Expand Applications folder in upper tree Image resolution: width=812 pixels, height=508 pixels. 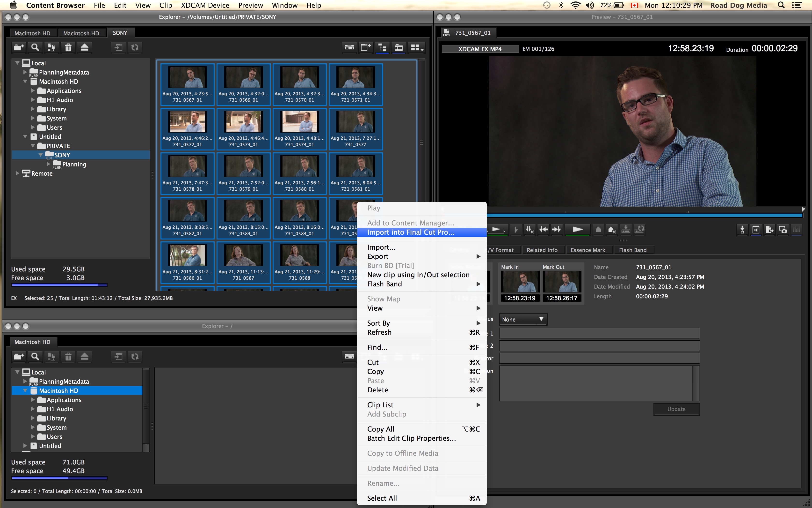pyautogui.click(x=33, y=91)
